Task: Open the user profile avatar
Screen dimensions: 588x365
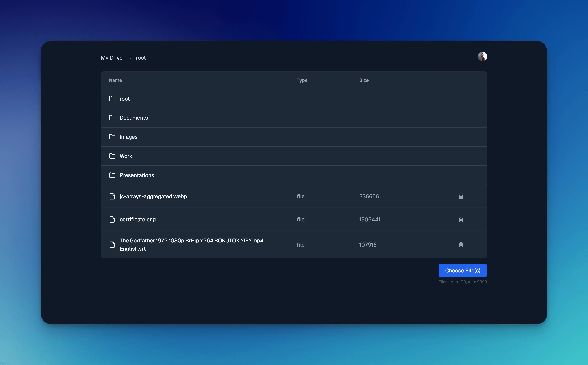Action: (x=482, y=57)
